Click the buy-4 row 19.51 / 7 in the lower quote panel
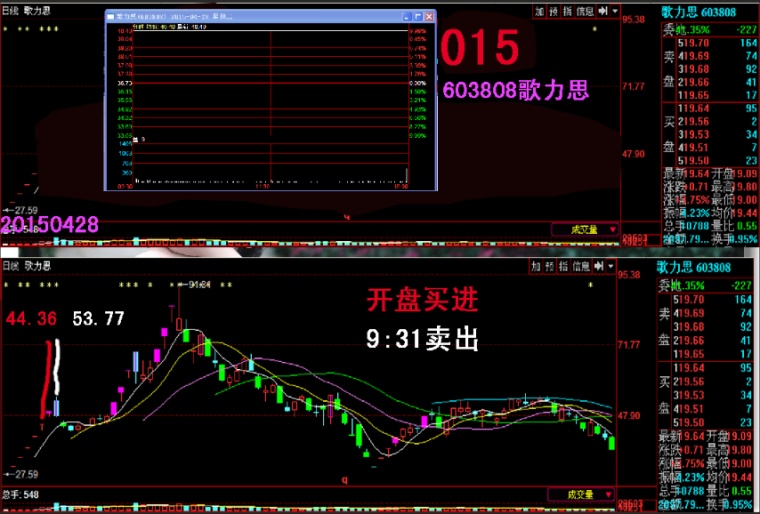This screenshot has width=760, height=514. [x=713, y=409]
